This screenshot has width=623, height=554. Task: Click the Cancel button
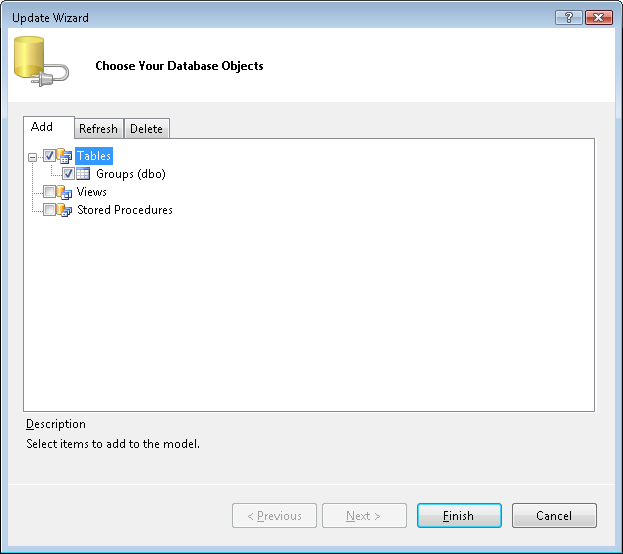point(554,515)
